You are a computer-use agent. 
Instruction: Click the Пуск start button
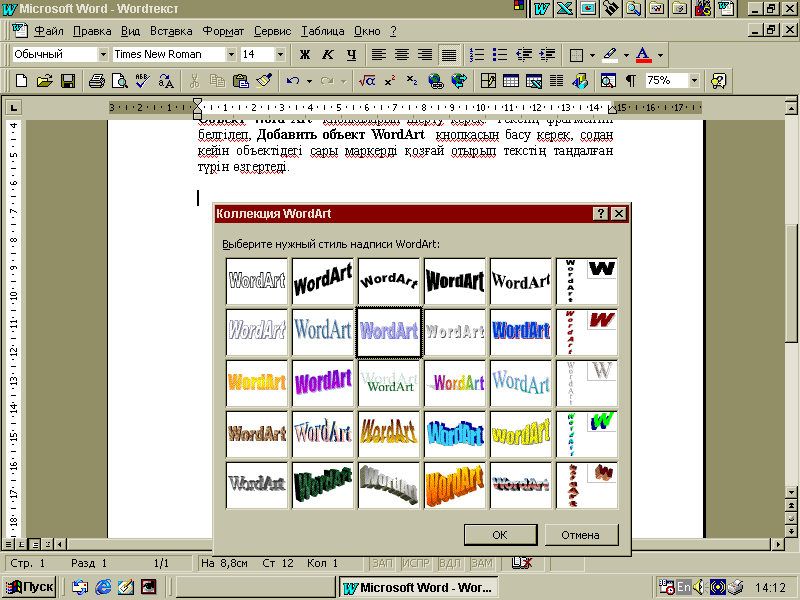pyautogui.click(x=30, y=587)
